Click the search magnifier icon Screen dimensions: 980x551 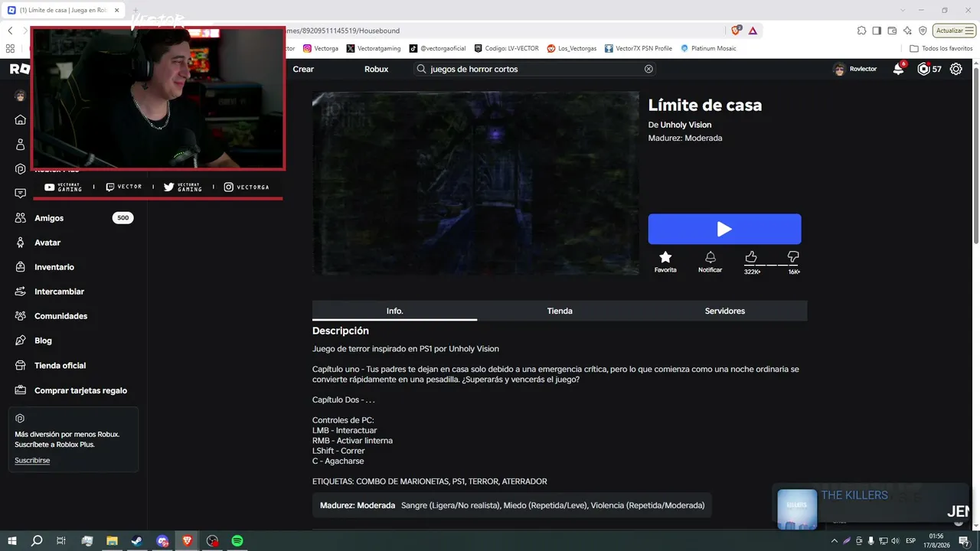pos(421,69)
